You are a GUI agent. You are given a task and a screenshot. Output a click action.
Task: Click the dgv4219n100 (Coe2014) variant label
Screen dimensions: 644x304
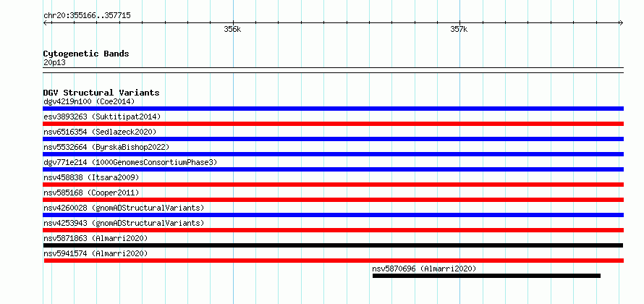89,101
